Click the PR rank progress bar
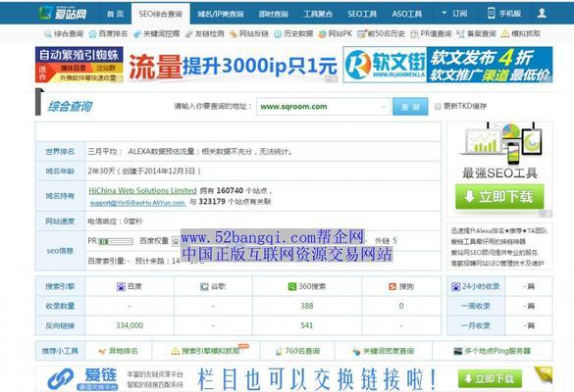 [x=116, y=241]
